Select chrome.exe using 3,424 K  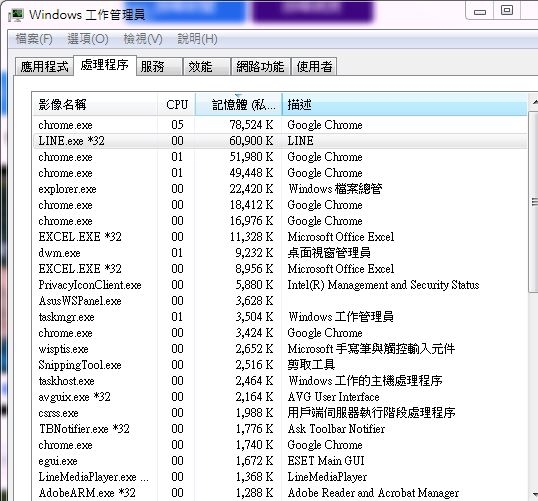(280, 333)
